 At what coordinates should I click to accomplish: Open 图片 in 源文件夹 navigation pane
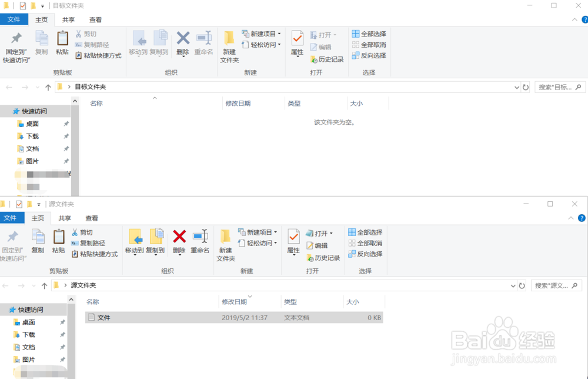(28, 360)
